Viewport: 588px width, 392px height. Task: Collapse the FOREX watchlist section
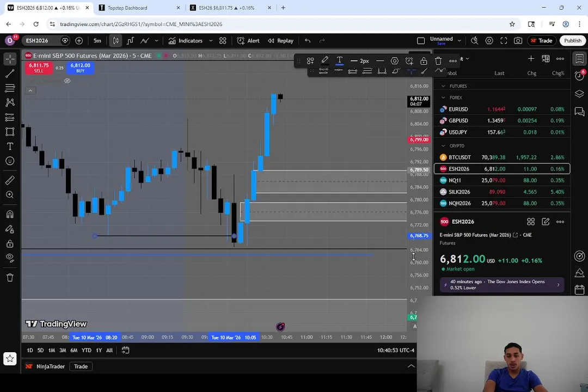[443, 97]
